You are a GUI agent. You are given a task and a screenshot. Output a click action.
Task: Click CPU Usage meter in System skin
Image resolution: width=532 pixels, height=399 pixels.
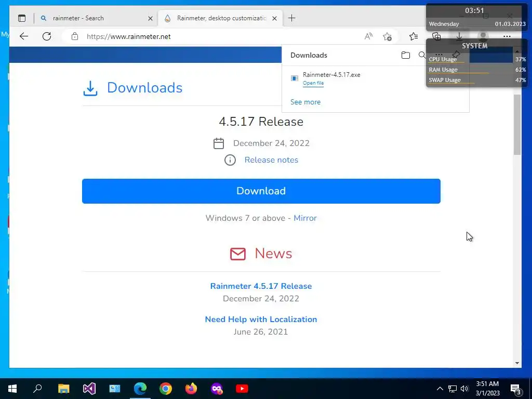pyautogui.click(x=477, y=59)
